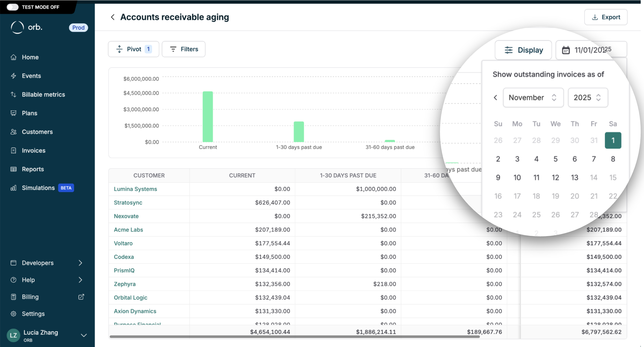Go to the previous calendar month
Screen dimensions: 644x347
point(495,98)
